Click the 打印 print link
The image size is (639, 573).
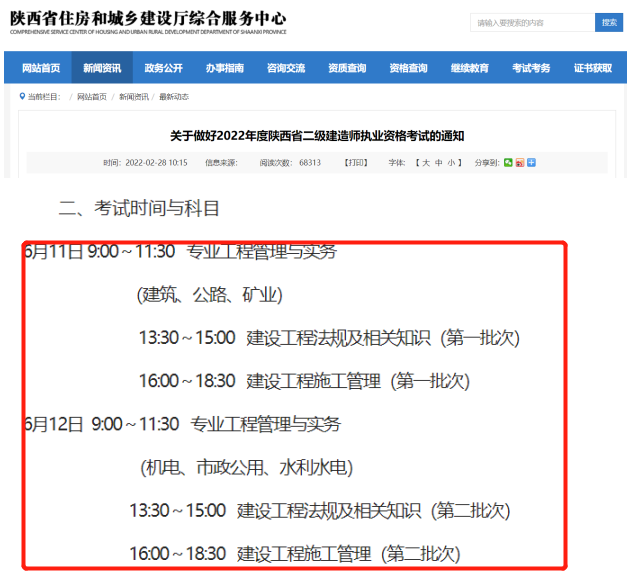(x=355, y=162)
